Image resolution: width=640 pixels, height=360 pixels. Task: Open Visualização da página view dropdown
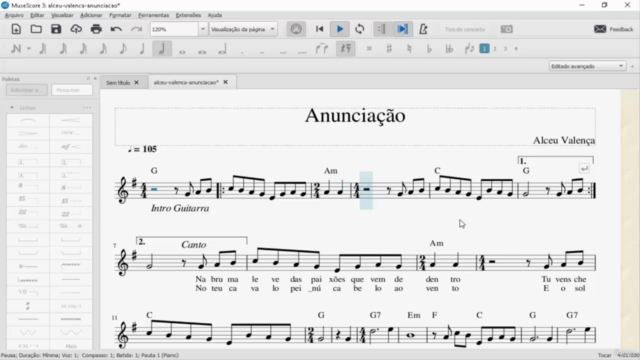243,29
